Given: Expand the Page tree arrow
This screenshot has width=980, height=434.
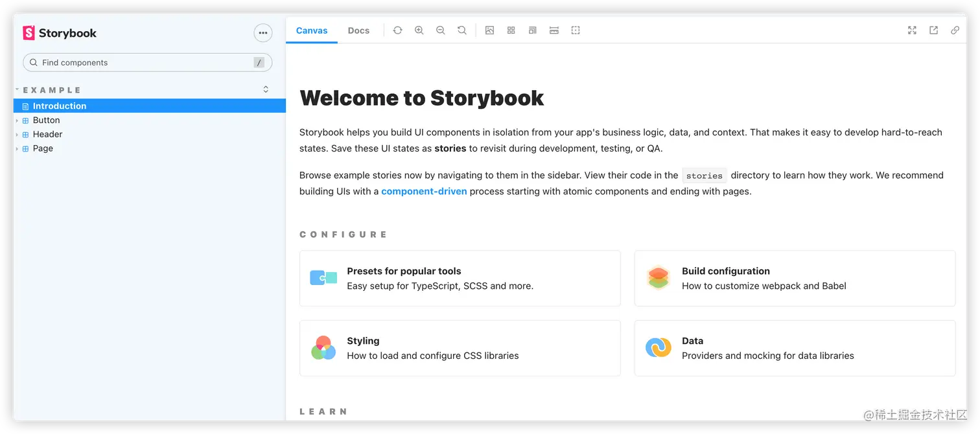Looking at the screenshot, I should [x=17, y=149].
